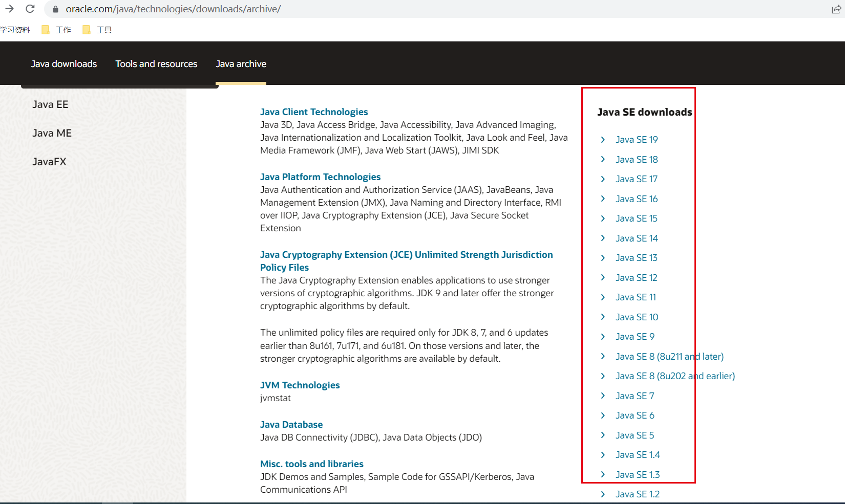Click the lock icon in address bar
Viewport: 845px width, 504px height.
click(x=55, y=9)
